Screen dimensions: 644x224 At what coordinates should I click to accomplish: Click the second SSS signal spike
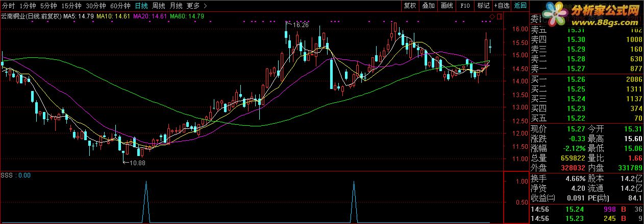coord(354,201)
